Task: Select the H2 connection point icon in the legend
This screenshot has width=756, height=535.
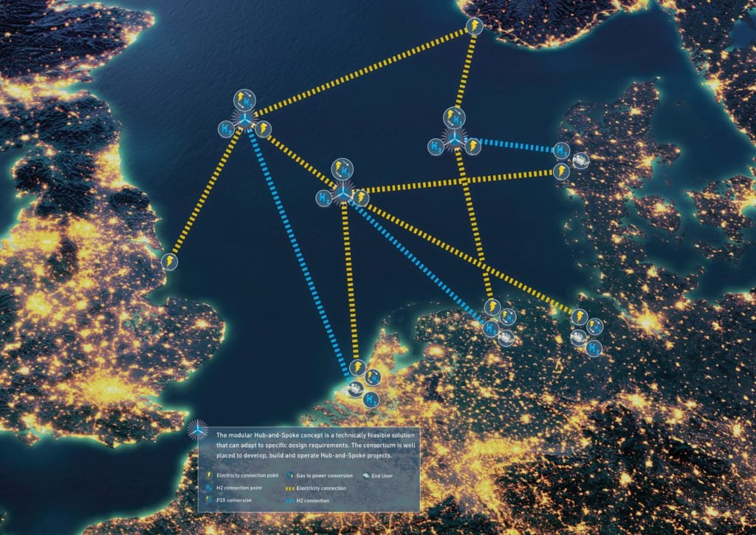Action: 208,488
